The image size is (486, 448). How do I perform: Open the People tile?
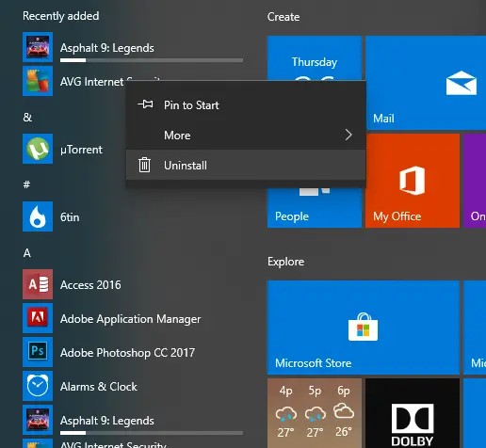(x=315, y=208)
